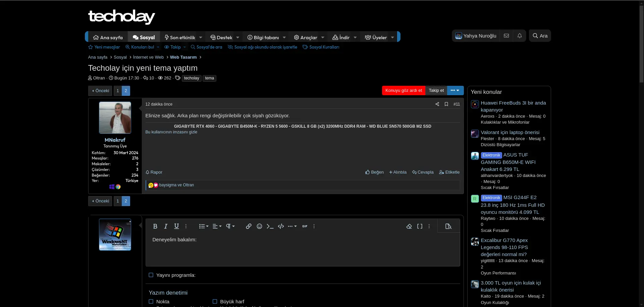This screenshot has width=644, height=307.
Task: Open the Yahya Nuroğlu account menu
Action: 476,36
